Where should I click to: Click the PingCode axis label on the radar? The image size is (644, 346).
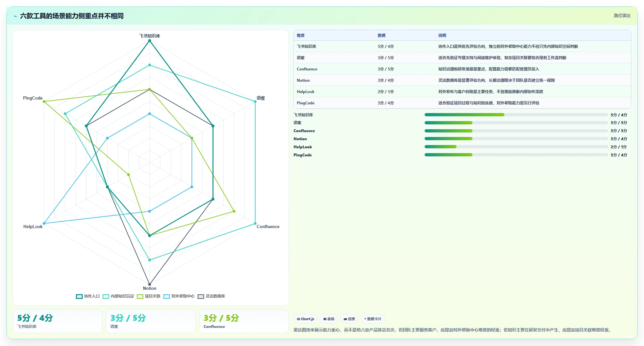click(33, 98)
